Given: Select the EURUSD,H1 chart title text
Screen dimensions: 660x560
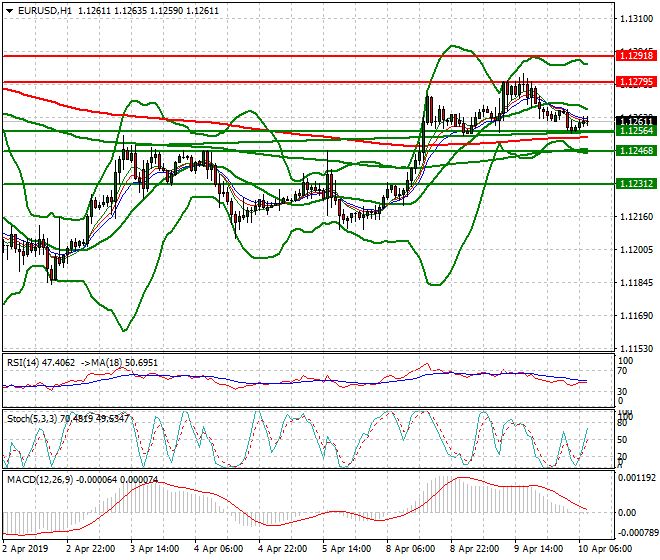Looking at the screenshot, I should pyautogui.click(x=45, y=11).
